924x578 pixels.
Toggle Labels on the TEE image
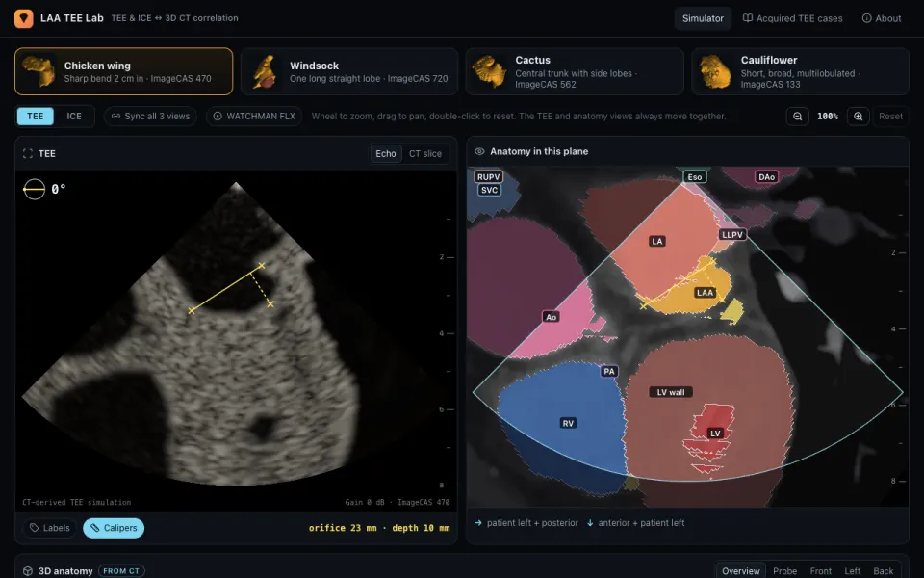click(50, 528)
